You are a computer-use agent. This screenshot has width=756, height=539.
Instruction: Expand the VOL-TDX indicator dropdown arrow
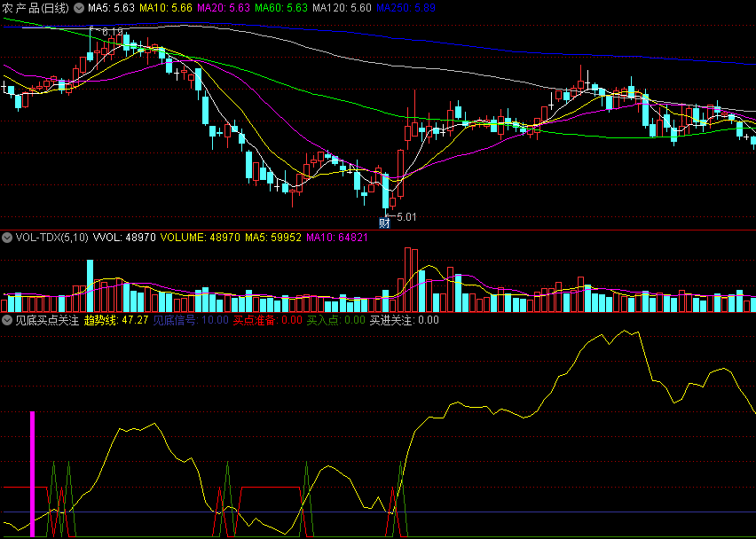tap(7, 238)
